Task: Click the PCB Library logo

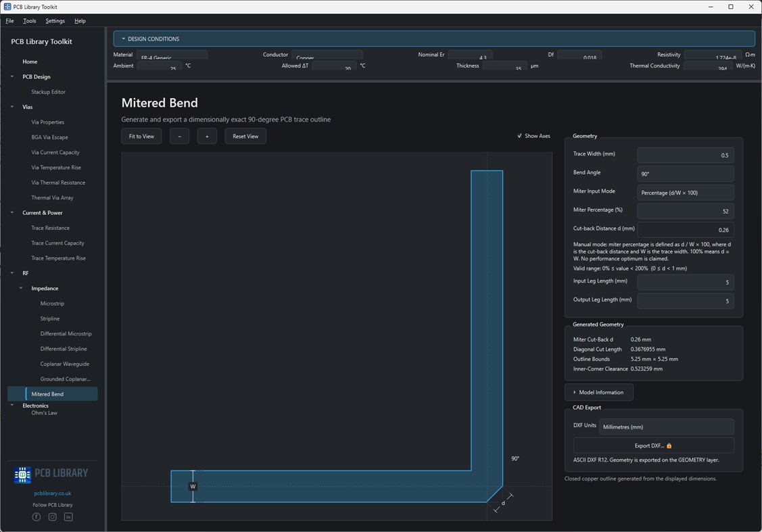Action: click(51, 474)
